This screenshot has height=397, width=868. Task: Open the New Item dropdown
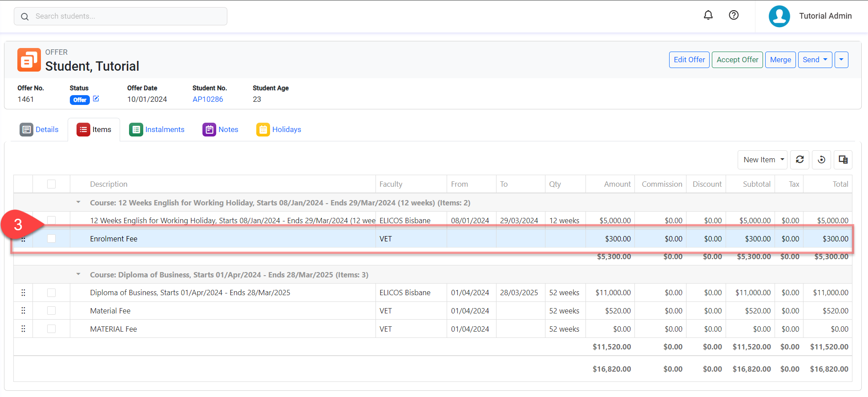[763, 160]
